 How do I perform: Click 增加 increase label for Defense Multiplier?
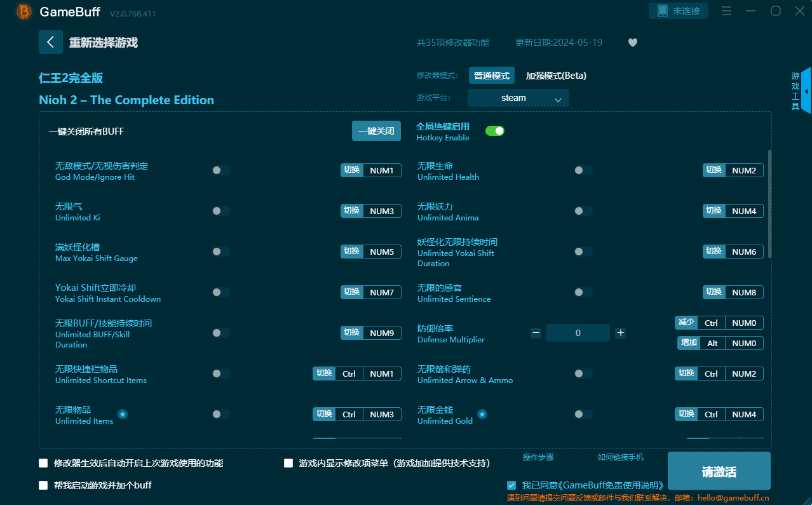click(x=689, y=343)
